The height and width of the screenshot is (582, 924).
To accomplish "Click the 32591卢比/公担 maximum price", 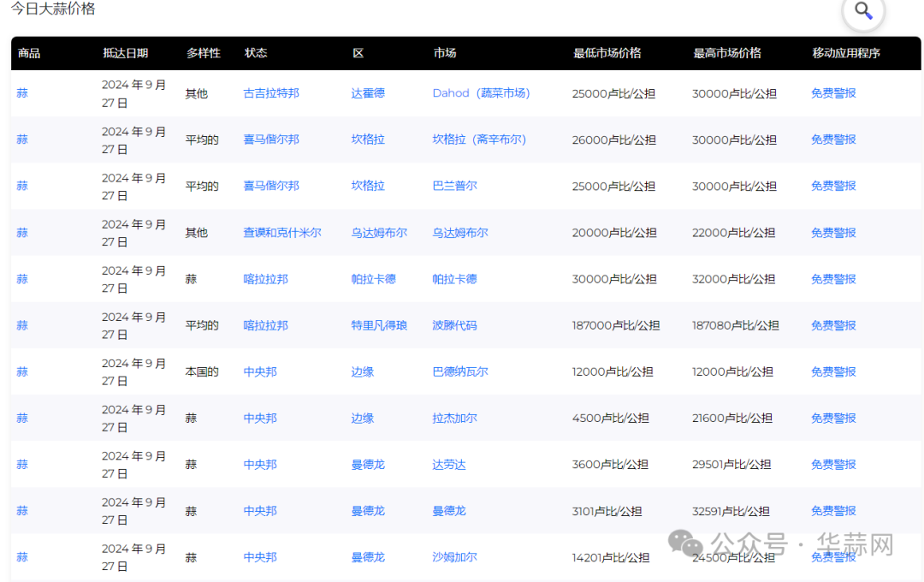I will (731, 511).
